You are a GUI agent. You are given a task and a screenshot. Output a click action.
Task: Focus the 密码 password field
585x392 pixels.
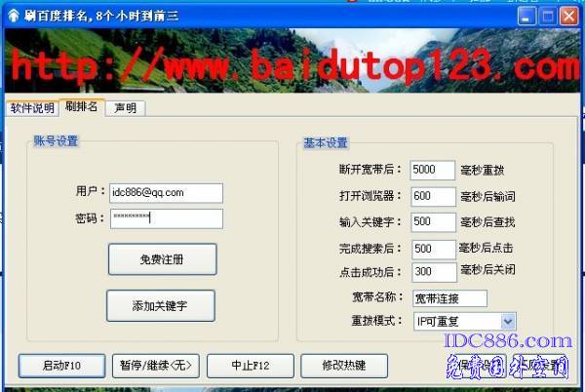[x=166, y=218]
